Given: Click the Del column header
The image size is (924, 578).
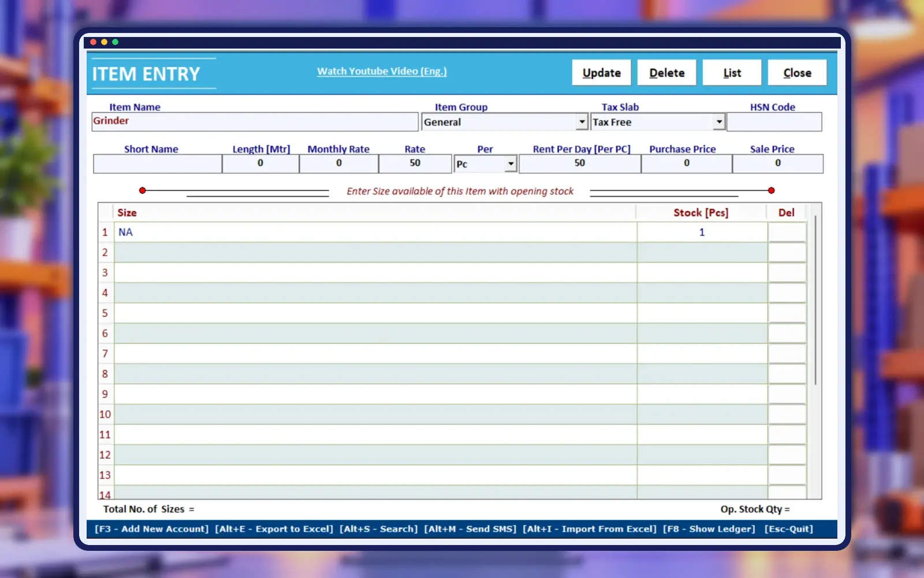Looking at the screenshot, I should coord(787,213).
